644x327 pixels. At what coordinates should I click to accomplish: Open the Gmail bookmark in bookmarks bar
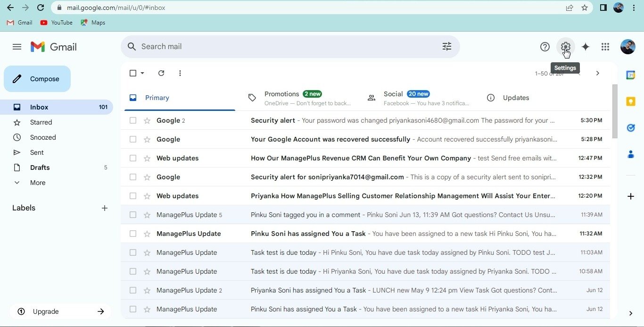point(19,23)
